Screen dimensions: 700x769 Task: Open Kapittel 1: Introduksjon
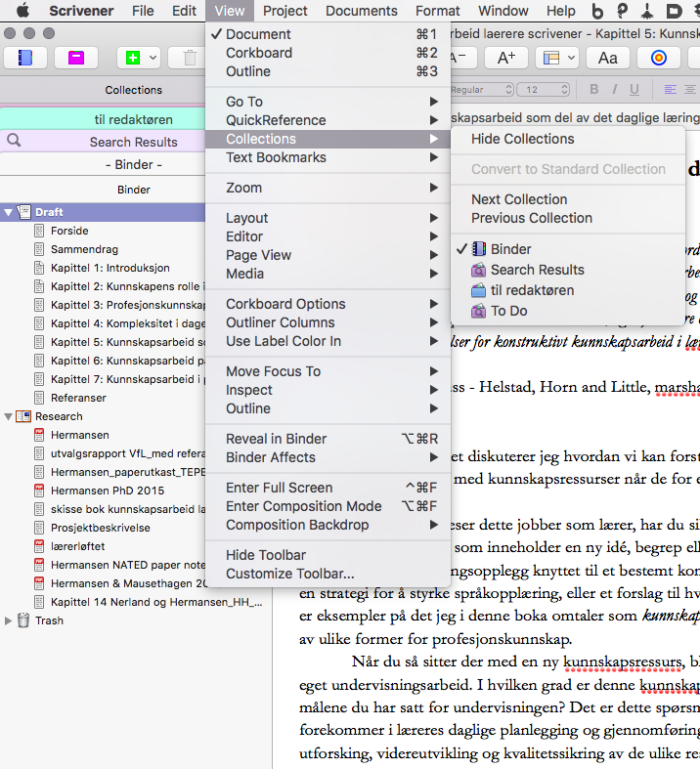pyautogui.click(x=109, y=268)
